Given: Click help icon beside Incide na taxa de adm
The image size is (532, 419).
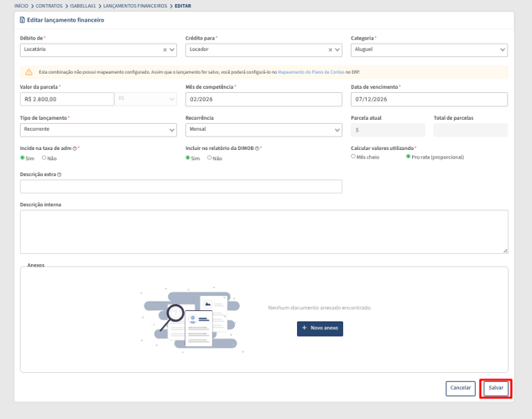Looking at the screenshot, I should click(x=75, y=148).
